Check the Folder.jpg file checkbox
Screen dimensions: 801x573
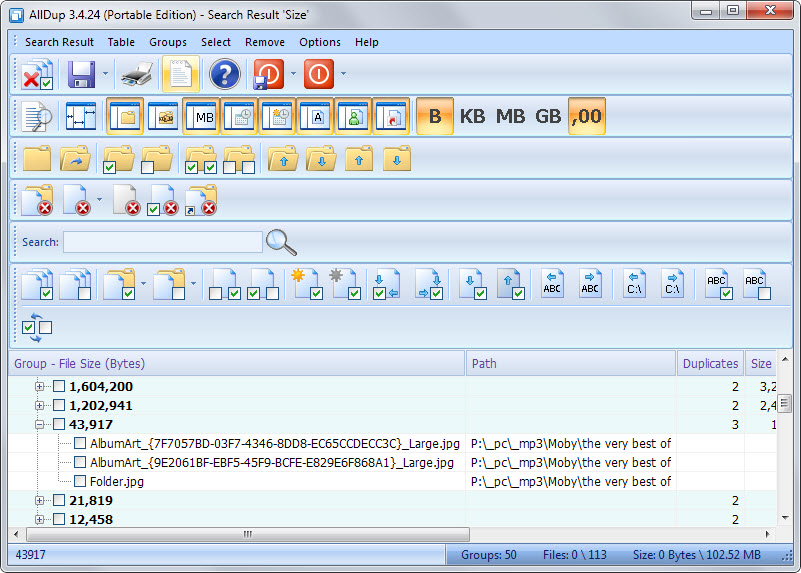click(x=80, y=481)
